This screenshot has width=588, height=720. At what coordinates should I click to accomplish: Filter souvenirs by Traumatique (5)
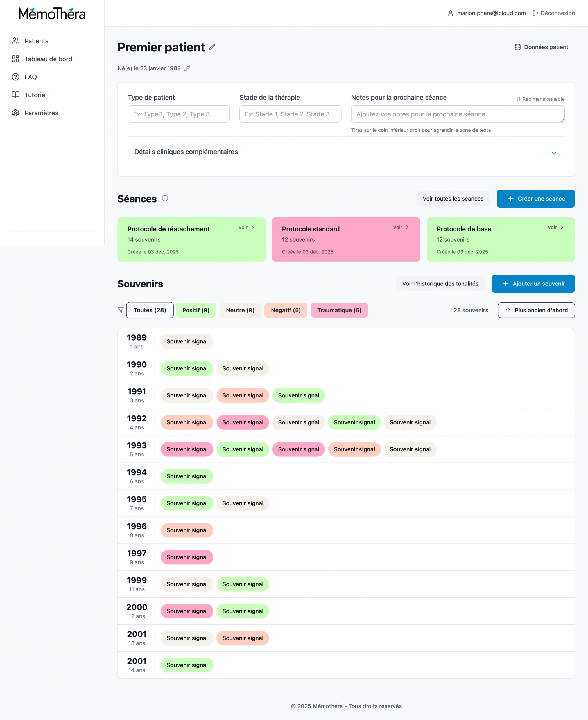tap(339, 310)
